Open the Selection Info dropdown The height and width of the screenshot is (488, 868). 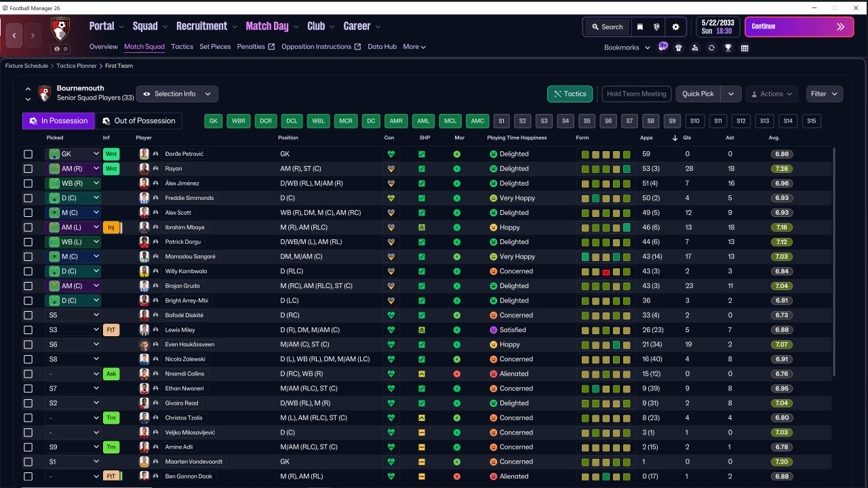click(178, 94)
